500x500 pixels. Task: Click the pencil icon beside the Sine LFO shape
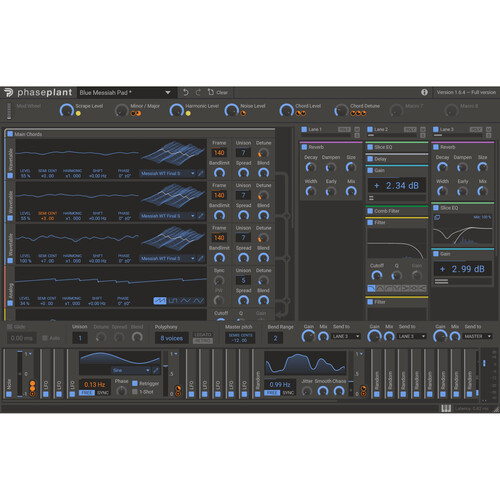pyautogui.click(x=156, y=370)
